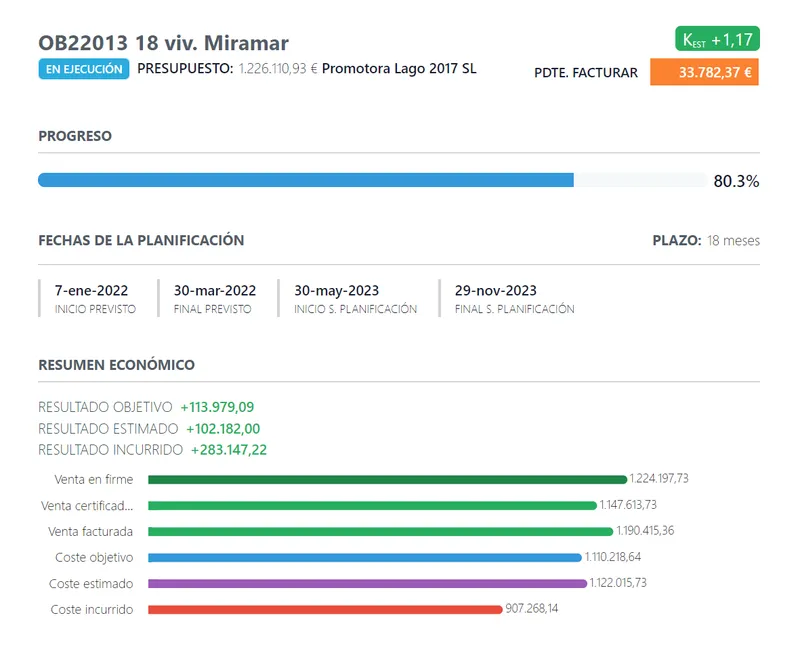The height and width of the screenshot is (662, 800).
Task: Click the value 1.110.218,64
Action: click(613, 557)
